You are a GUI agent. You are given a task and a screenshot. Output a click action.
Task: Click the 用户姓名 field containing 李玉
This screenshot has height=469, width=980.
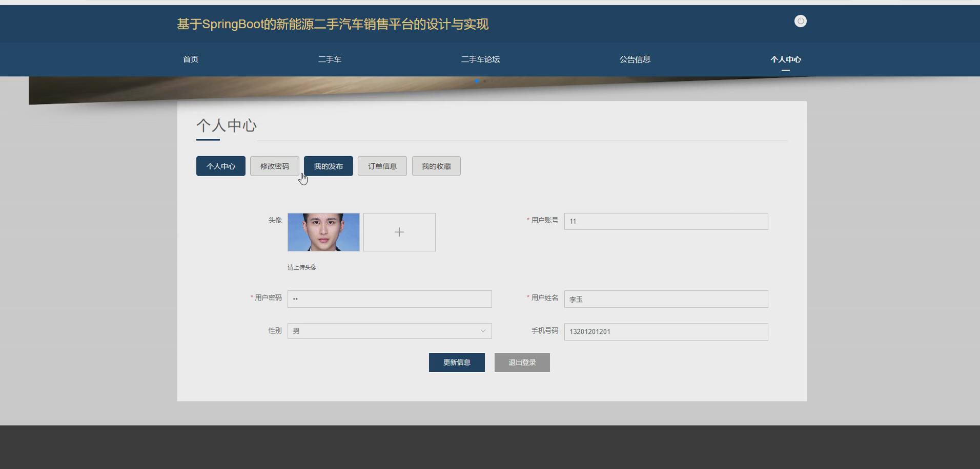(666, 299)
